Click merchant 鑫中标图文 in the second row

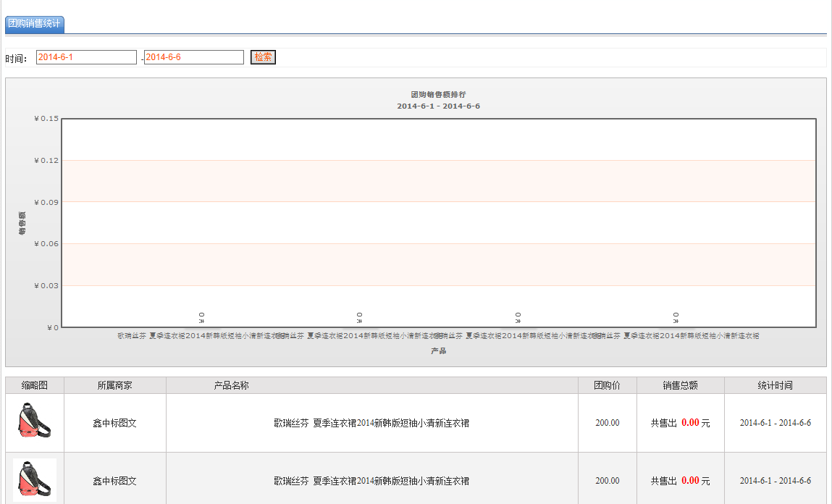(115, 481)
